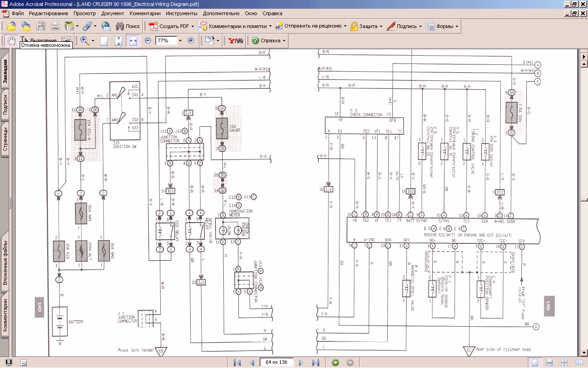This screenshot has width=588, height=368.
Task: Open the Документ menu
Action: tap(113, 13)
